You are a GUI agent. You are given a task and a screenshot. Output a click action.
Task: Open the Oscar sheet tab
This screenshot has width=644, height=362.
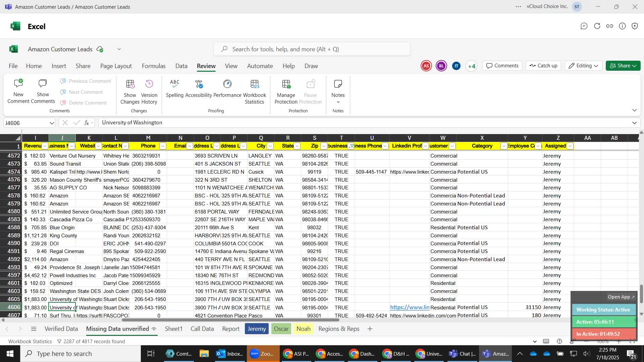coord(281,329)
